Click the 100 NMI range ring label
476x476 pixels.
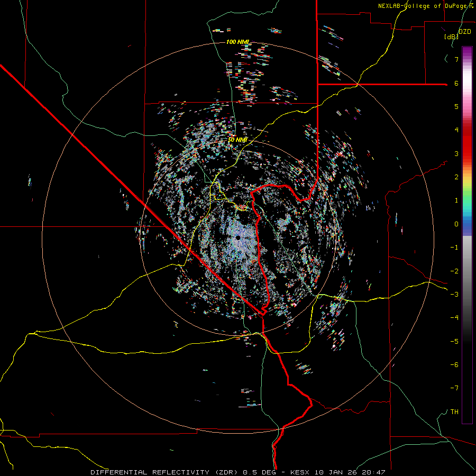(237, 42)
